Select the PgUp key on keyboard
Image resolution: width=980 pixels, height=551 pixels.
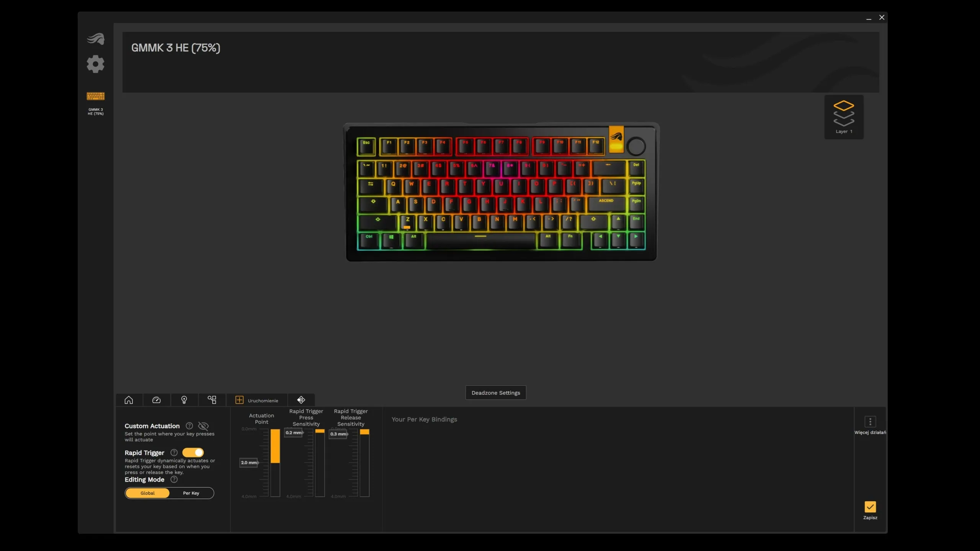636,186
